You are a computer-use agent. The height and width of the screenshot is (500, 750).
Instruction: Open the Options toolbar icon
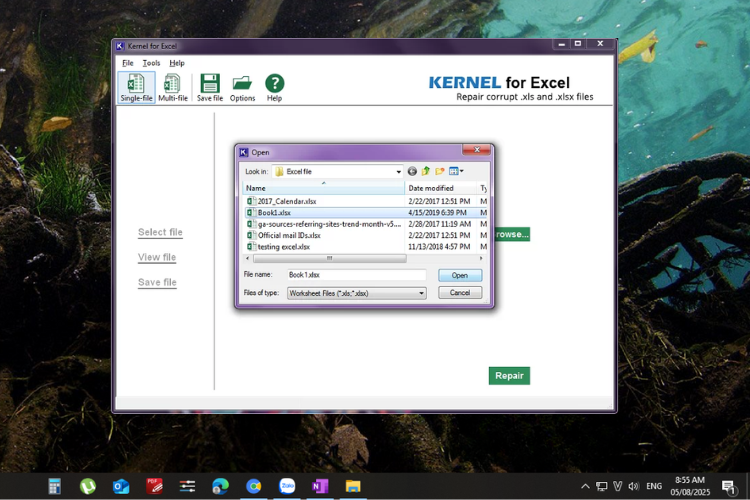point(243,87)
